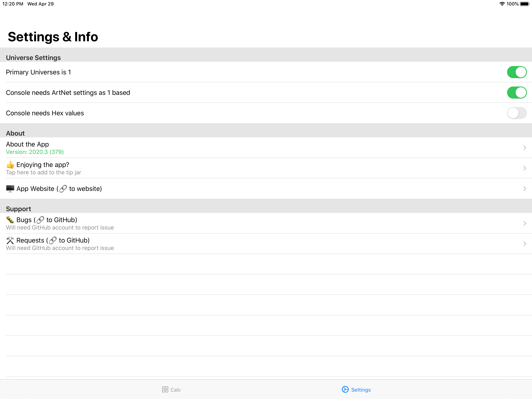Tap here to add to the tip jar
532x399 pixels.
[44, 173]
